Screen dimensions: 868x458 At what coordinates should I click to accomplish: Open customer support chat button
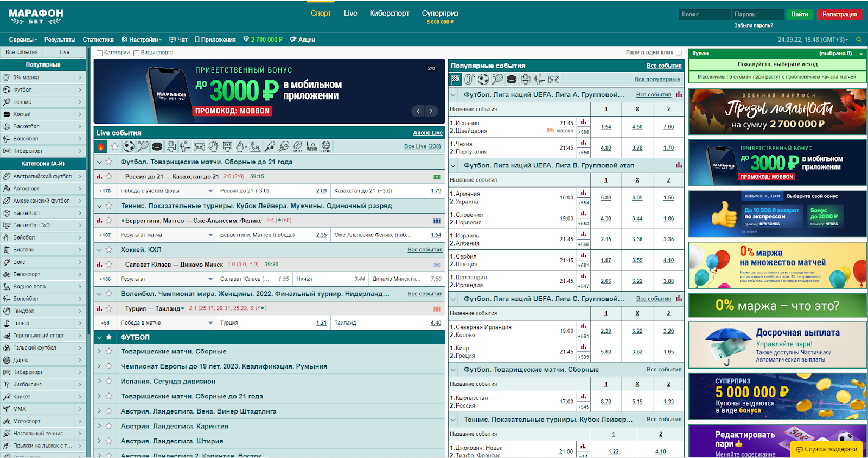pos(827,449)
